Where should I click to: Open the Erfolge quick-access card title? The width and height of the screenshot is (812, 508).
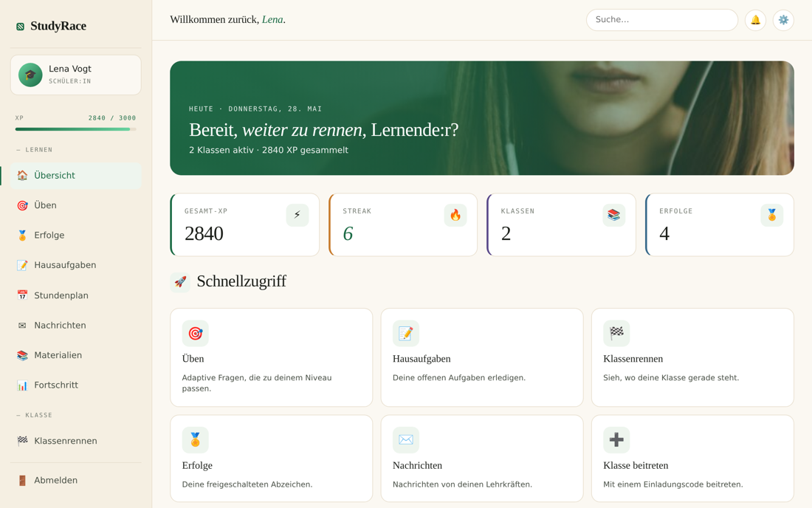pyautogui.click(x=197, y=465)
